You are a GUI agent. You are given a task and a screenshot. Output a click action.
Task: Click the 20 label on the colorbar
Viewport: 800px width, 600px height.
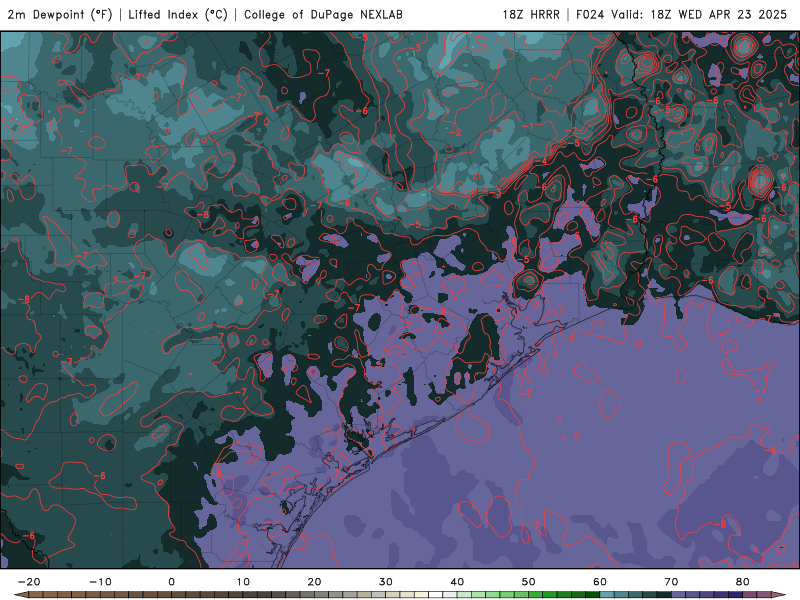point(314,582)
